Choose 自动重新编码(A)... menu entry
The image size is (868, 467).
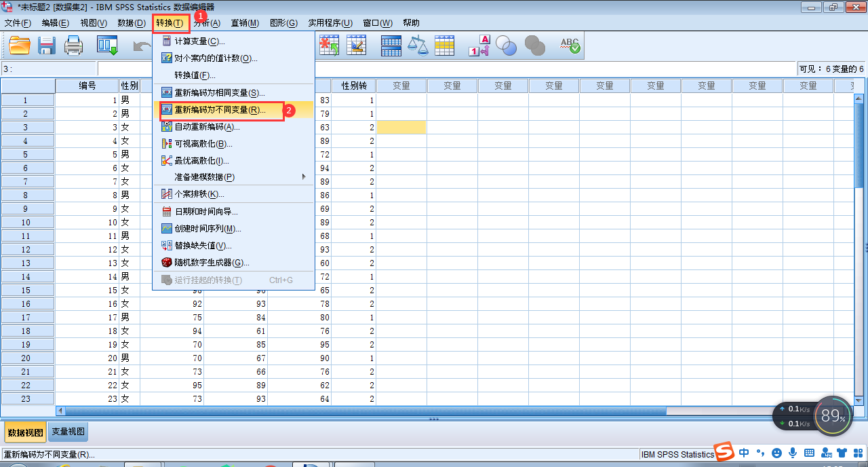[x=233, y=127]
